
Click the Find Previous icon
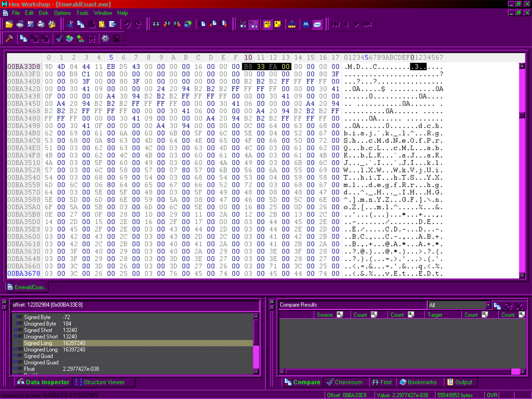[167, 24]
